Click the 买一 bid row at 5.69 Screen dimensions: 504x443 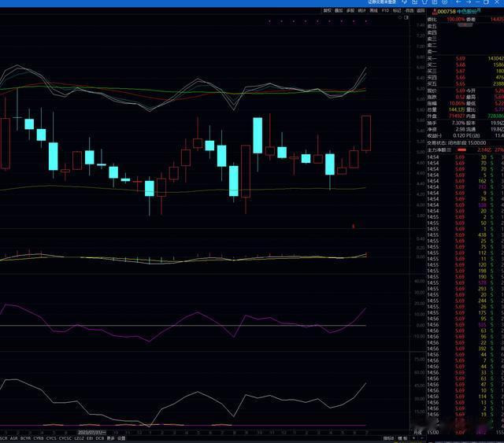[x=465, y=58]
